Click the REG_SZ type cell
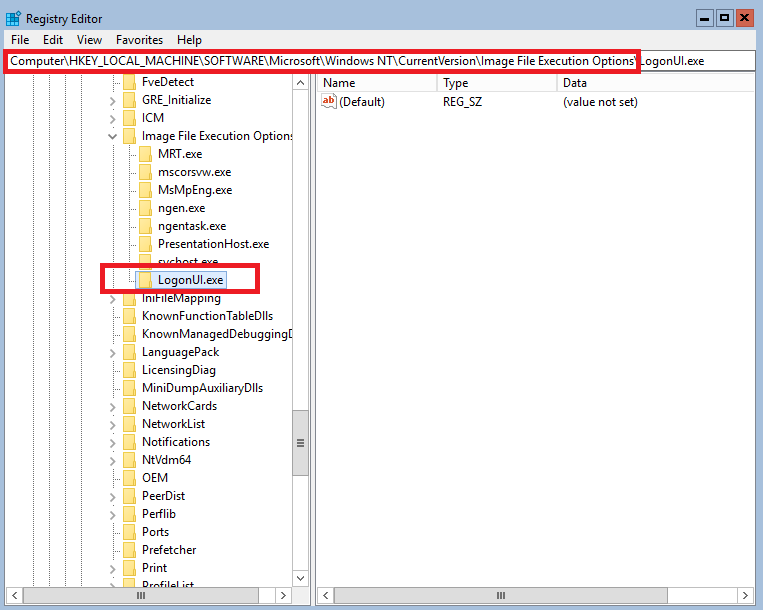Viewport: 763px width, 610px height. [462, 102]
